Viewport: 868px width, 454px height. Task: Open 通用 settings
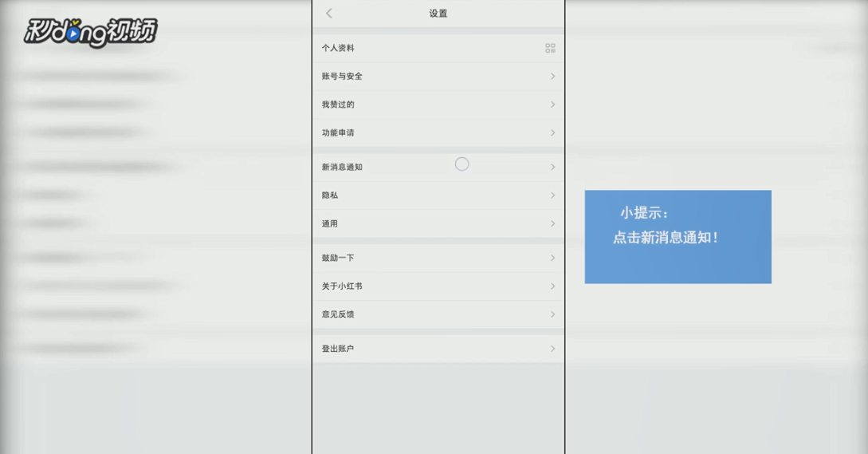438,223
